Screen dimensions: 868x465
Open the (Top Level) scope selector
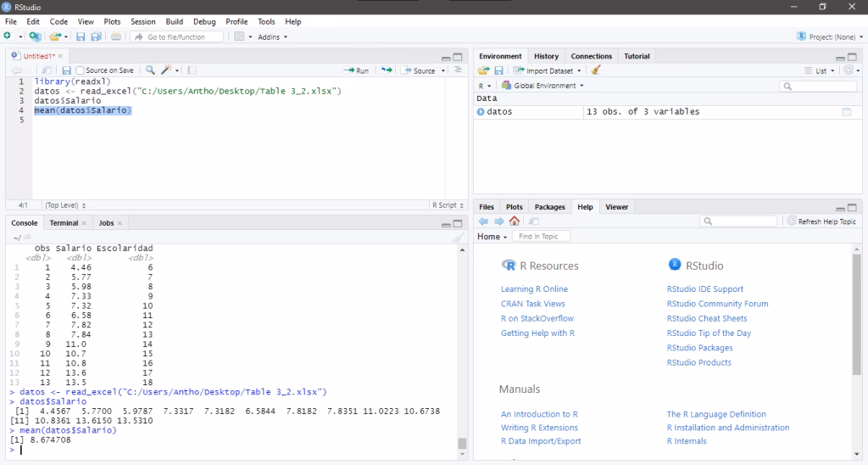(x=65, y=205)
